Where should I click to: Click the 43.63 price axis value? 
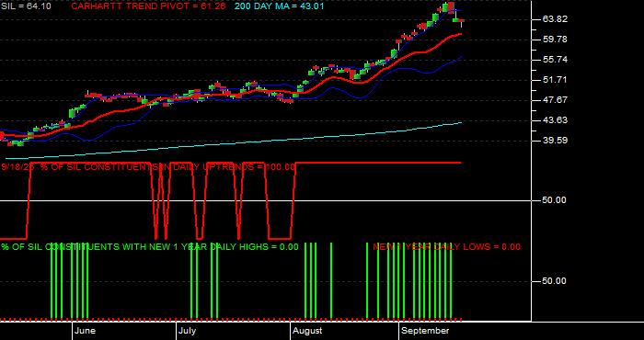click(x=555, y=120)
